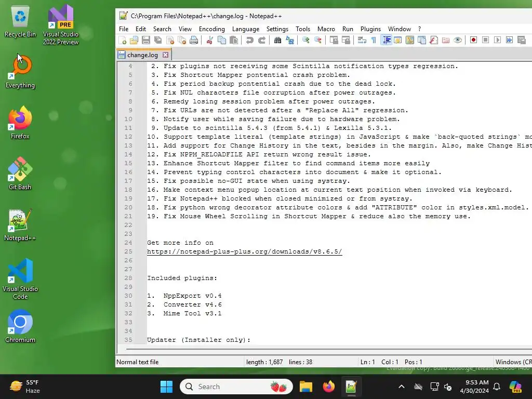The height and width of the screenshot is (399, 532).
Task: Save the document using the floppy icon
Action: (146, 41)
